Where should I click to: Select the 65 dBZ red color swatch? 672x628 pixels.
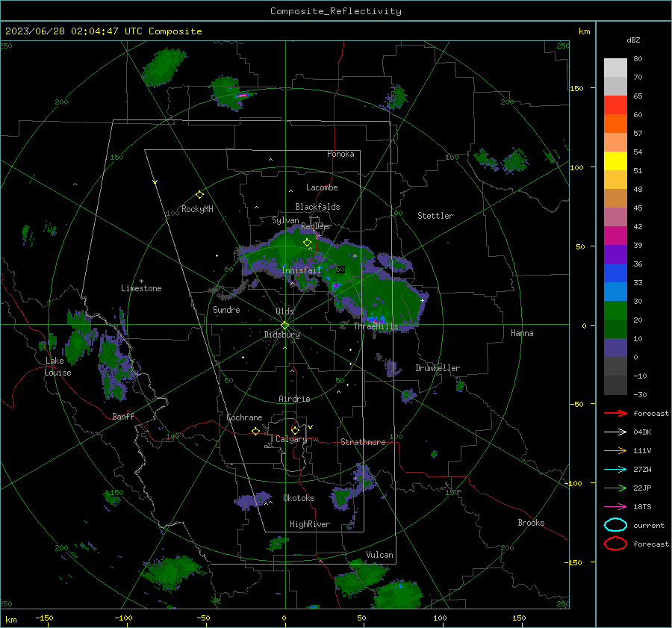(x=615, y=105)
